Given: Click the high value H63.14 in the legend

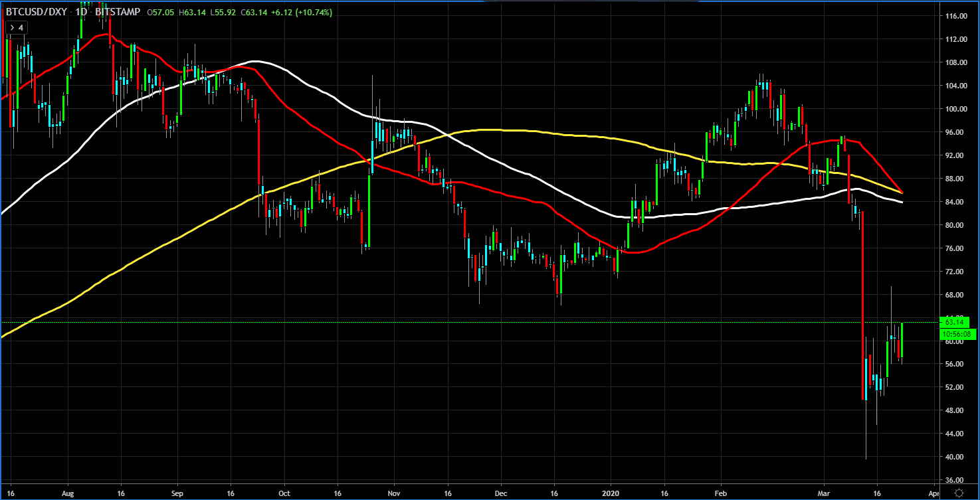Looking at the screenshot, I should pos(193,12).
